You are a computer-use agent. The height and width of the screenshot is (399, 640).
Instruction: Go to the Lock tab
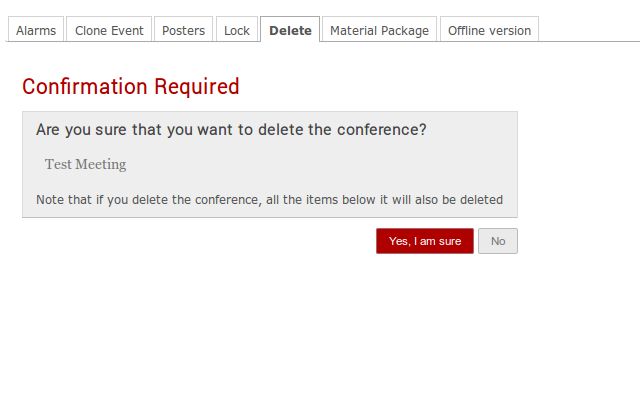pos(237,30)
